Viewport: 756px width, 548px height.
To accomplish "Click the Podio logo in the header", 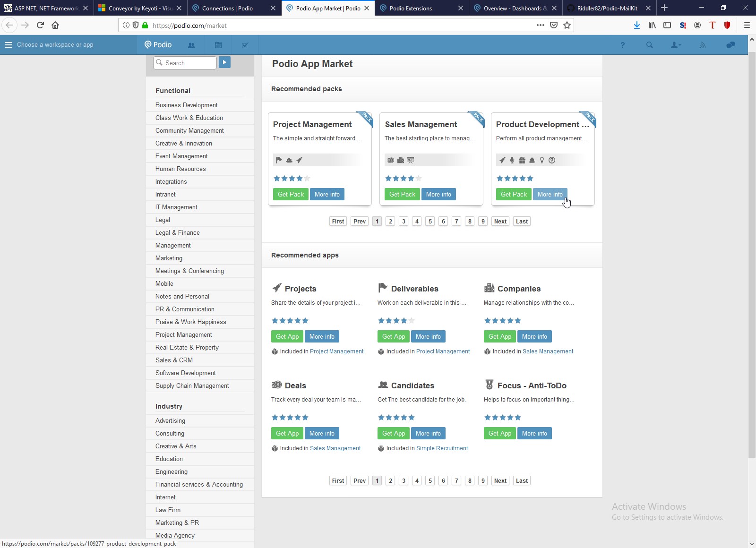I will pos(158,45).
